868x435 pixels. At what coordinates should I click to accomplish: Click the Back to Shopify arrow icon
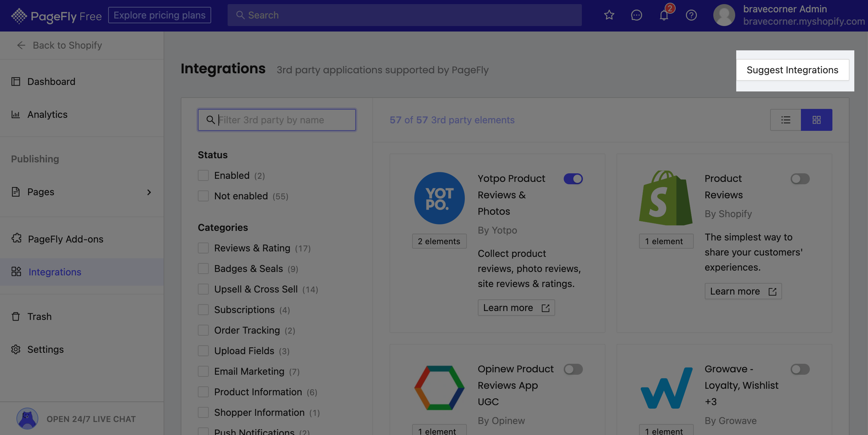coord(21,45)
